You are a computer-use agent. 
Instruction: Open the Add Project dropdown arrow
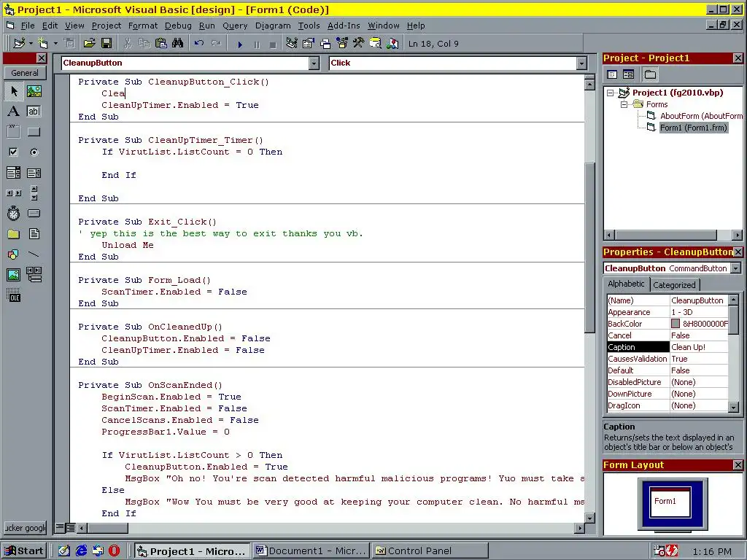(x=31, y=43)
